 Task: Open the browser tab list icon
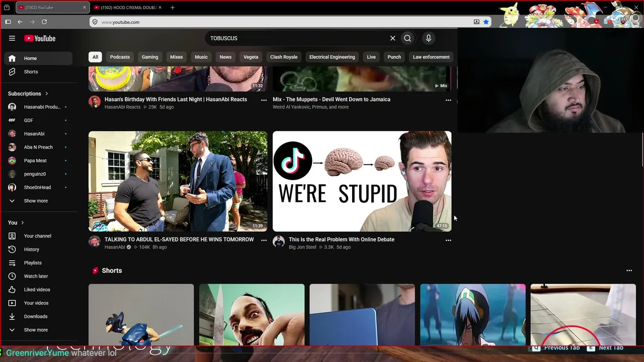point(7,8)
